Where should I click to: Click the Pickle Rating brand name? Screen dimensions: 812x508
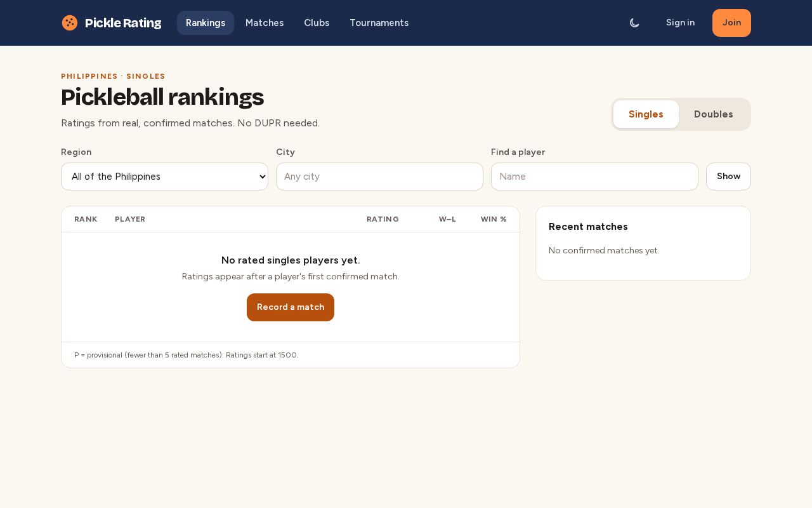tap(123, 23)
